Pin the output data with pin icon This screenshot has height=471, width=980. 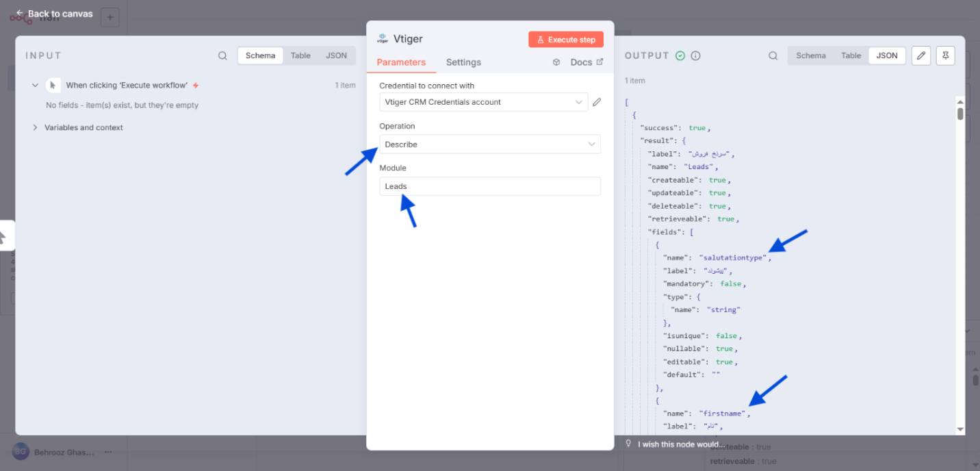(945, 56)
